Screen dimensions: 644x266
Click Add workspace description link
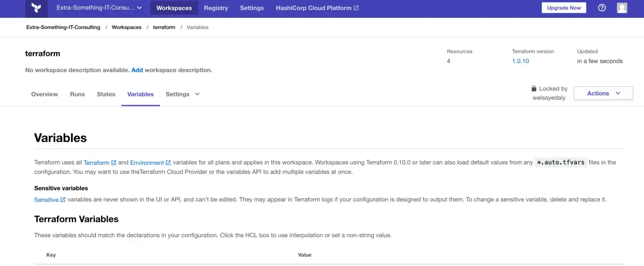tap(137, 70)
